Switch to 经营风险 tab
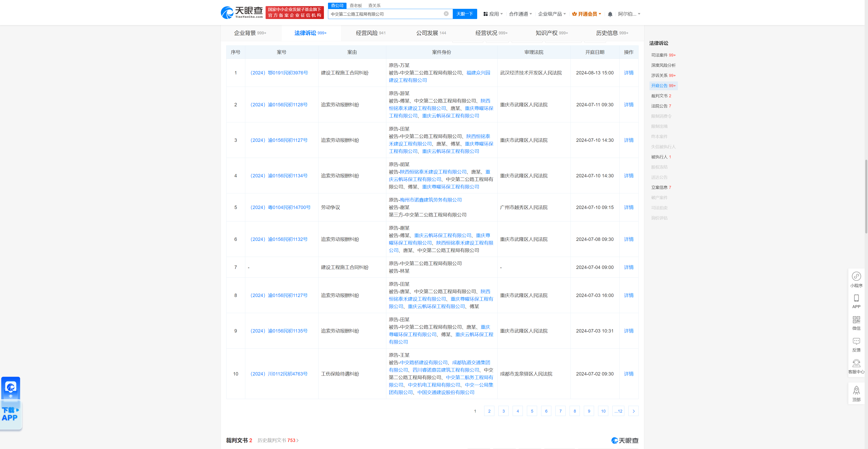The height and width of the screenshot is (449, 868). coord(371,33)
